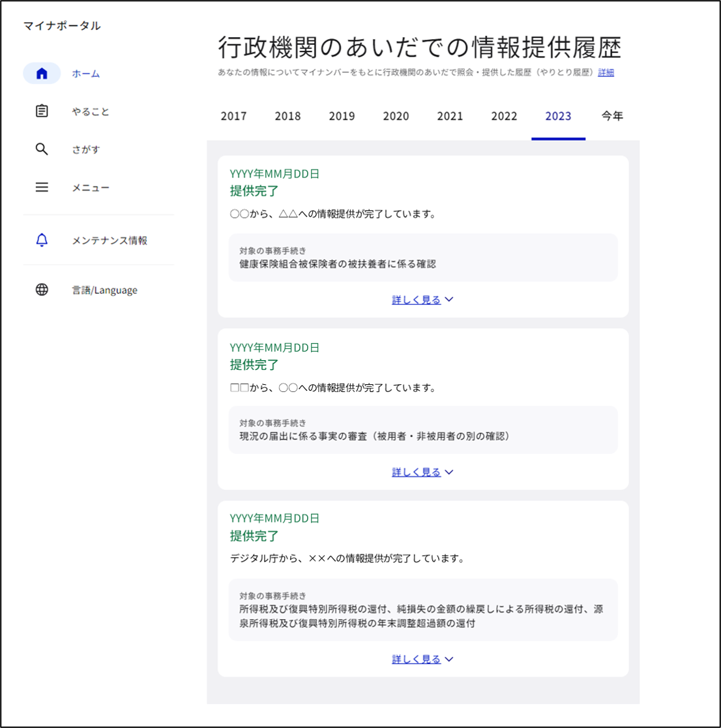The width and height of the screenshot is (721, 728).
Task: Click the デジタル庁から、××への情報提供 message
Action: coord(347,558)
